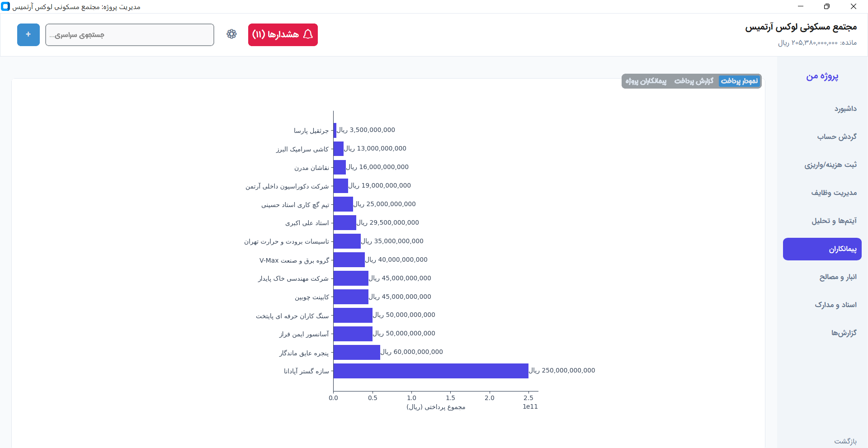The height and width of the screenshot is (448, 868).
Task: Click the جستجوی سراسری search field
Action: coord(130,34)
